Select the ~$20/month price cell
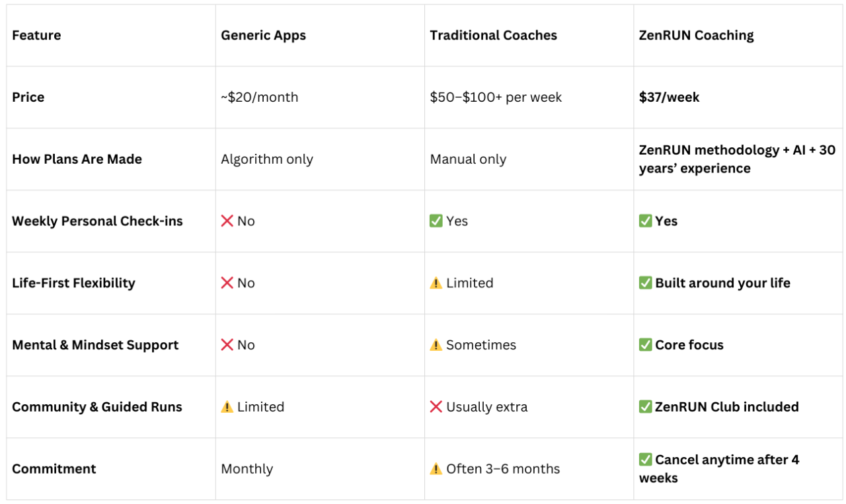 coord(260,97)
